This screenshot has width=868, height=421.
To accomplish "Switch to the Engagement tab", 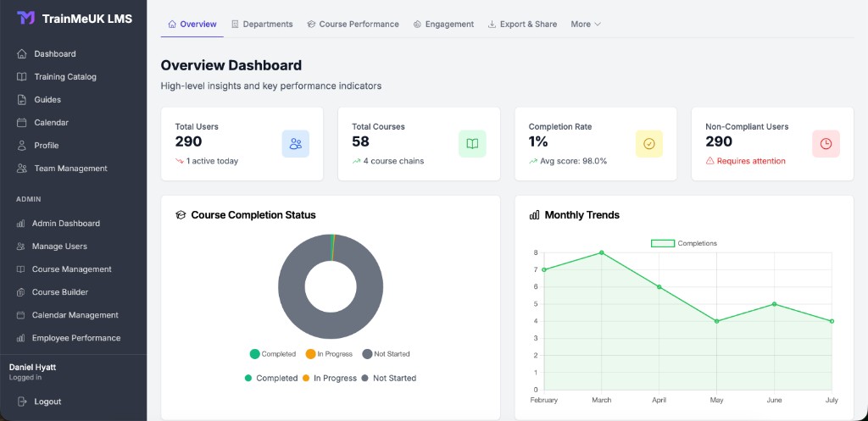I will 443,25.
